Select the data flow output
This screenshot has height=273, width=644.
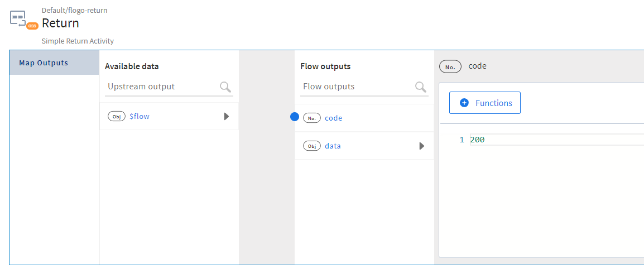click(x=333, y=146)
